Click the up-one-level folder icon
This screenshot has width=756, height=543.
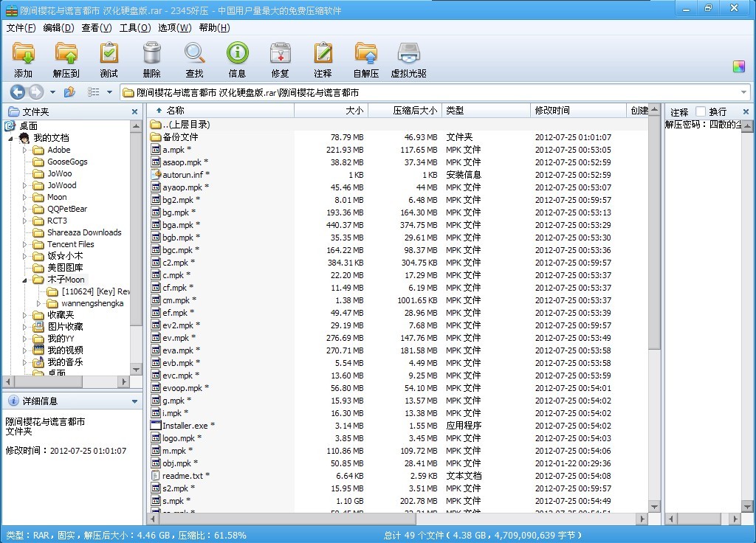[x=69, y=92]
